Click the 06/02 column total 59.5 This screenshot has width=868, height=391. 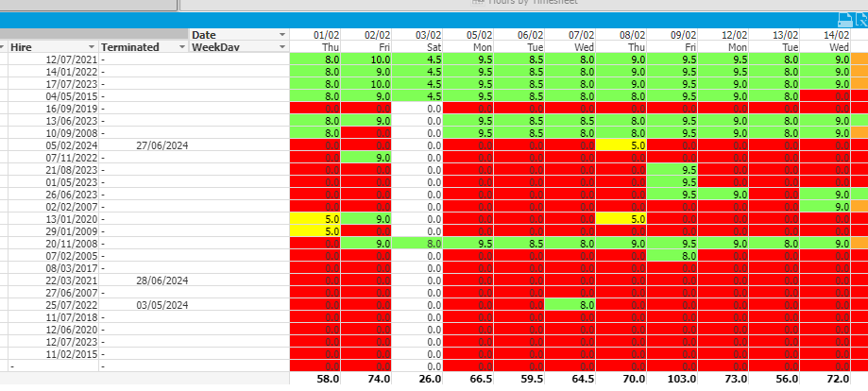[532, 379]
